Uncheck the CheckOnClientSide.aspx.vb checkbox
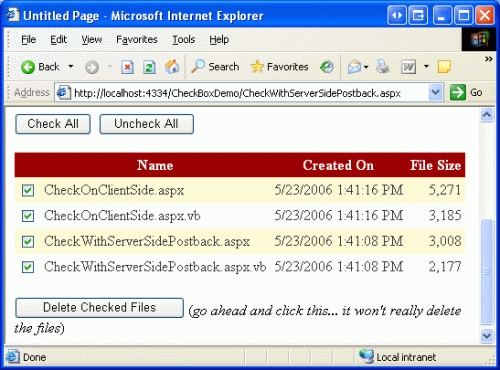500x370 pixels. 28,216
